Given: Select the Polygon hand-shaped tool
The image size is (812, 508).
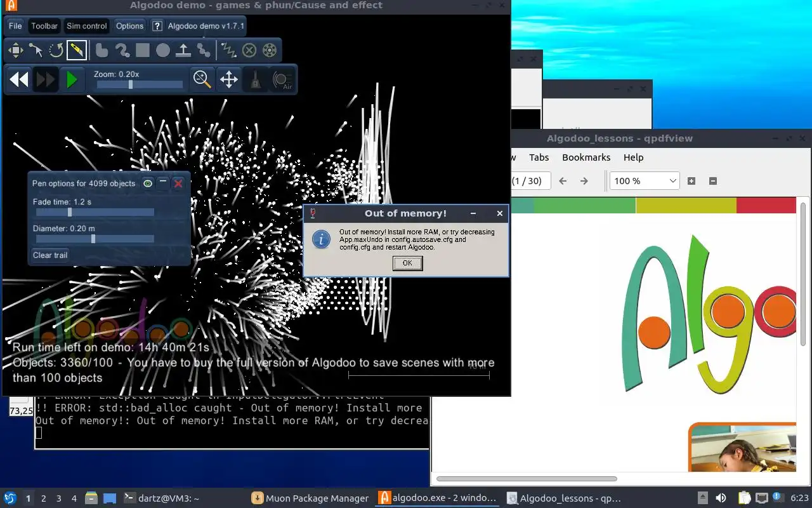Looking at the screenshot, I should click(x=101, y=50).
